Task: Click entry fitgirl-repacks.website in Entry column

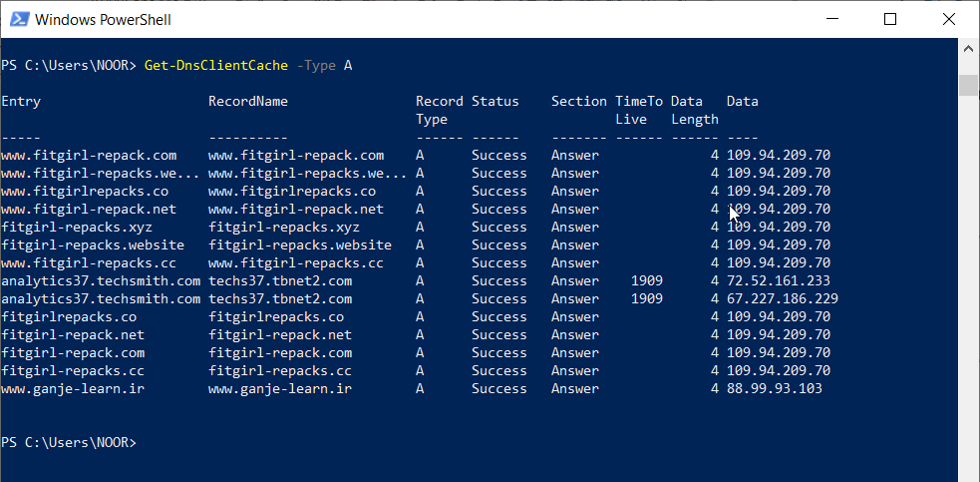Action: pyautogui.click(x=93, y=244)
